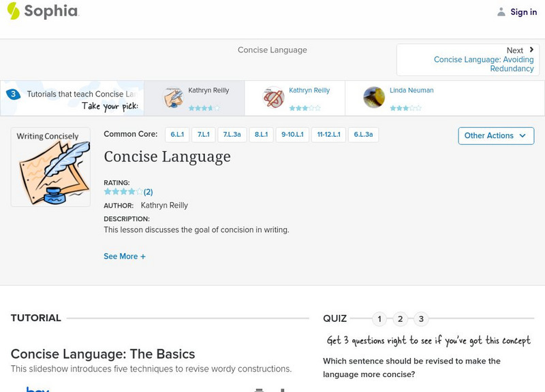Click the rating stars under RATING
Viewport: 545px width, 392px height.
click(123, 192)
